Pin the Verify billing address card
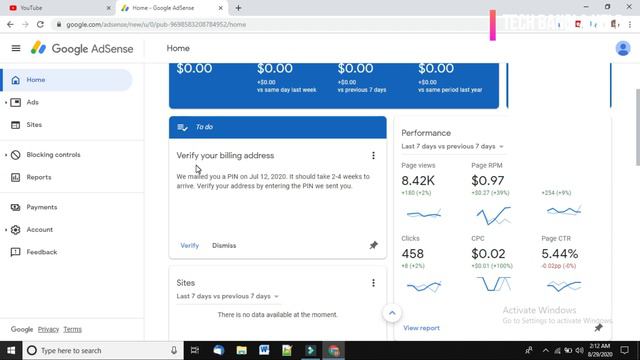This screenshot has width=640, height=360. [x=373, y=245]
